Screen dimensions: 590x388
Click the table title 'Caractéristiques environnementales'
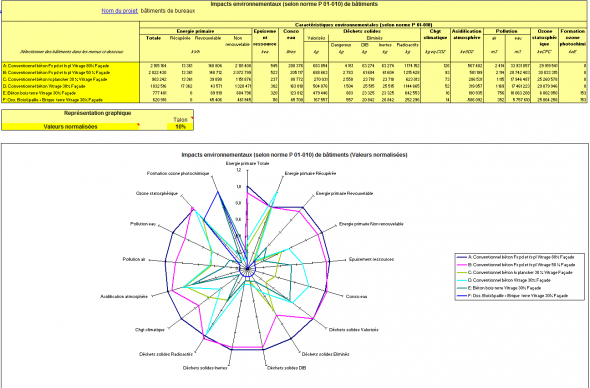coord(363,25)
